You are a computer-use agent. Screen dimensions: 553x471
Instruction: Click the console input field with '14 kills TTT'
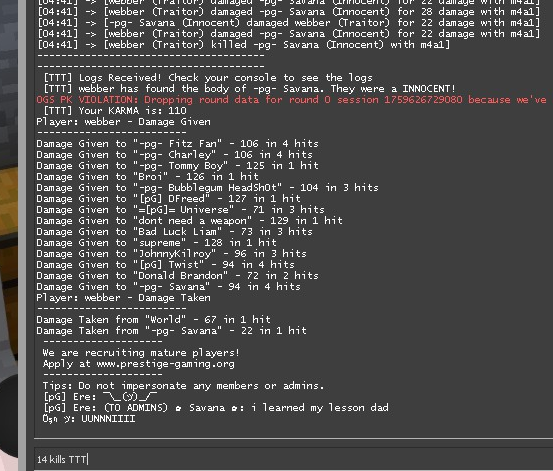pyautogui.click(x=294, y=459)
